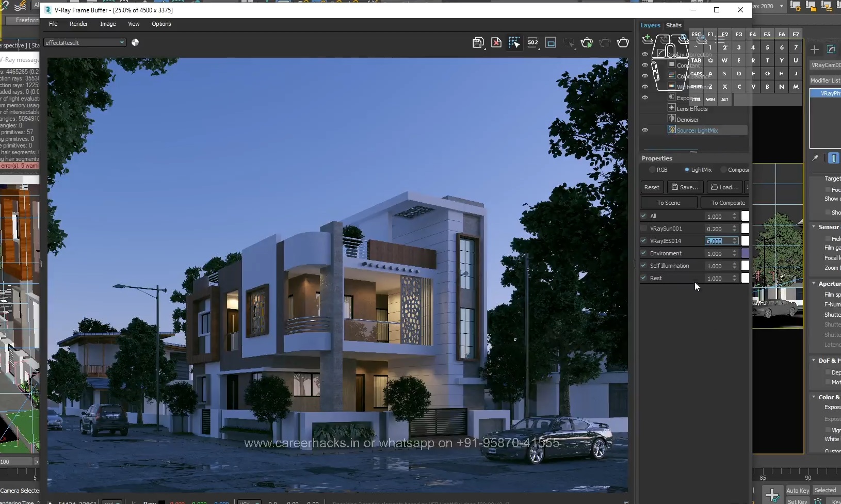This screenshot has width=841, height=504.
Task: Uncheck VRaySun001 in LightMix list
Action: pos(644,229)
